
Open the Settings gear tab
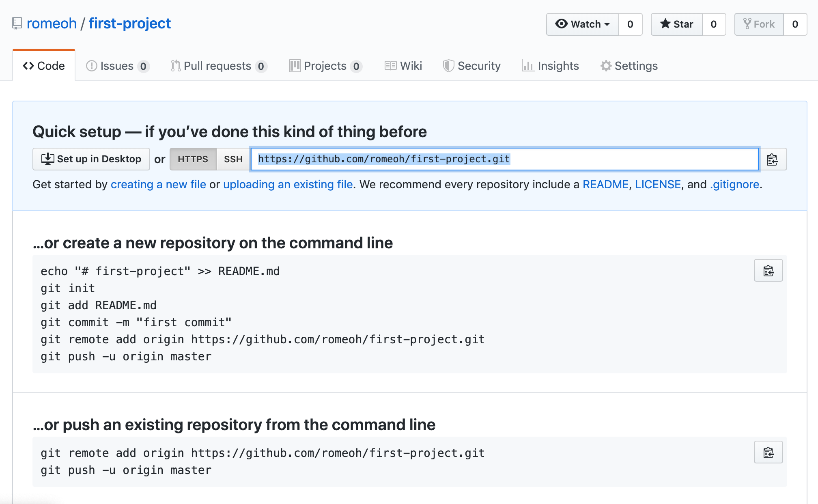629,66
